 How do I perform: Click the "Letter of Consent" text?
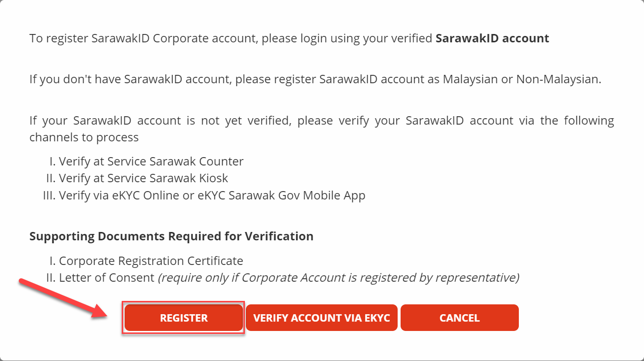pyautogui.click(x=107, y=277)
